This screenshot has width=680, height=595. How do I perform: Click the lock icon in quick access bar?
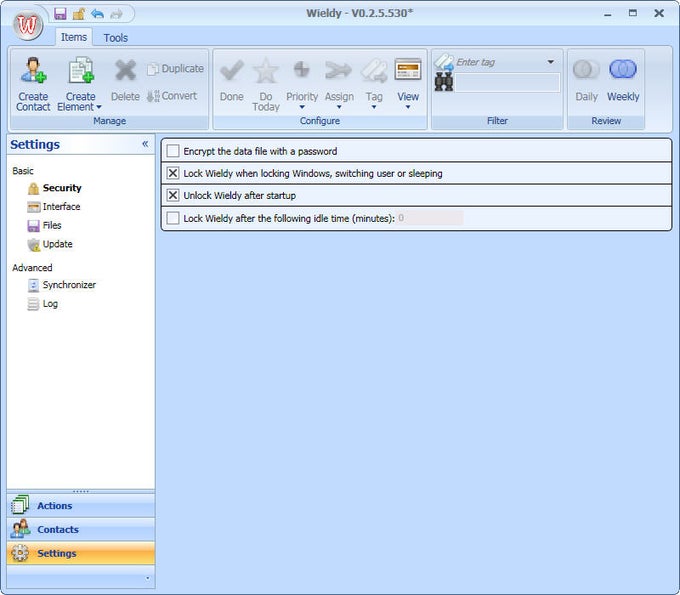[x=79, y=13]
